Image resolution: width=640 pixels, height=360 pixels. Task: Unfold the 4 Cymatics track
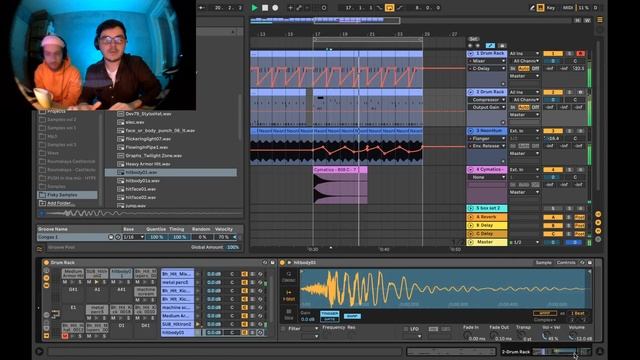click(470, 169)
